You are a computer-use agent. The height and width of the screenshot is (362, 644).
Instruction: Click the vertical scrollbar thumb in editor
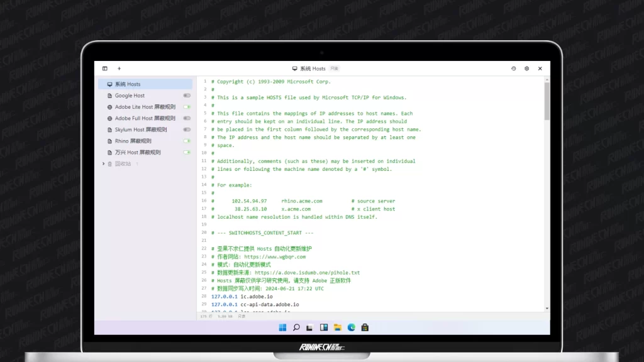[x=547, y=101]
